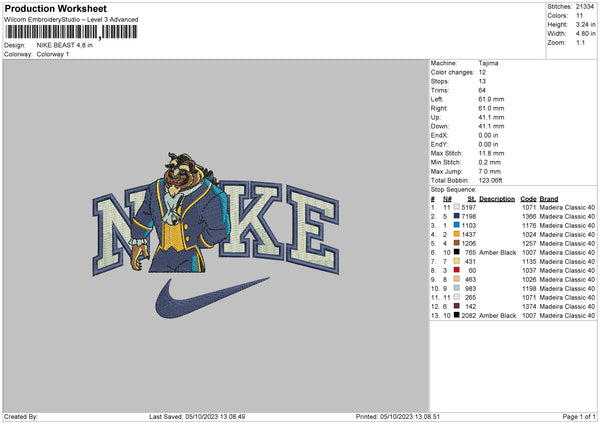Click the Code column header
Viewport: 600px width, 424px height.
[528, 199]
